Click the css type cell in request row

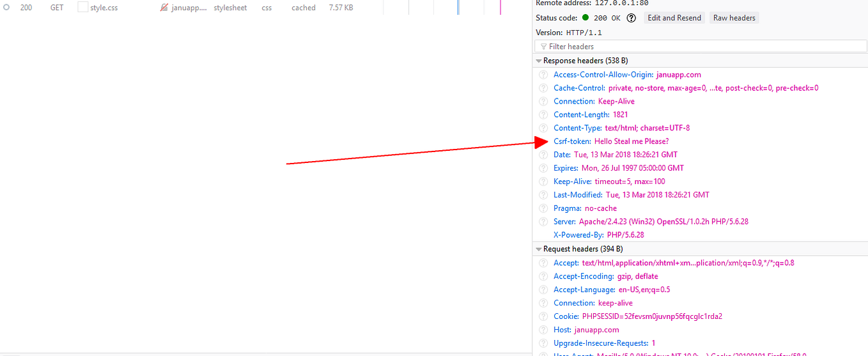[x=267, y=8]
